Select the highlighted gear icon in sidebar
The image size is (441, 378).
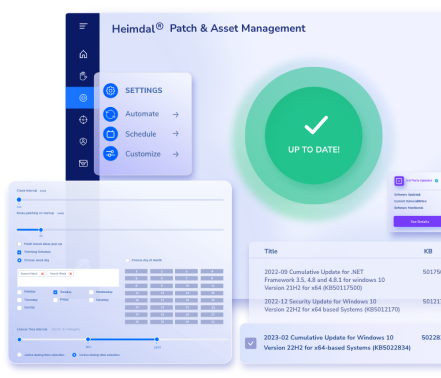pyautogui.click(x=83, y=98)
